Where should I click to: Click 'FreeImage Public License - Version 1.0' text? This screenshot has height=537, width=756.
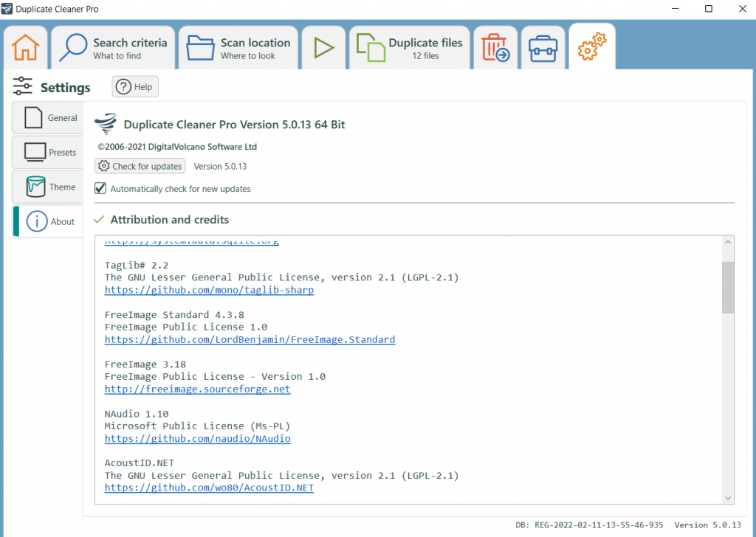tap(215, 377)
